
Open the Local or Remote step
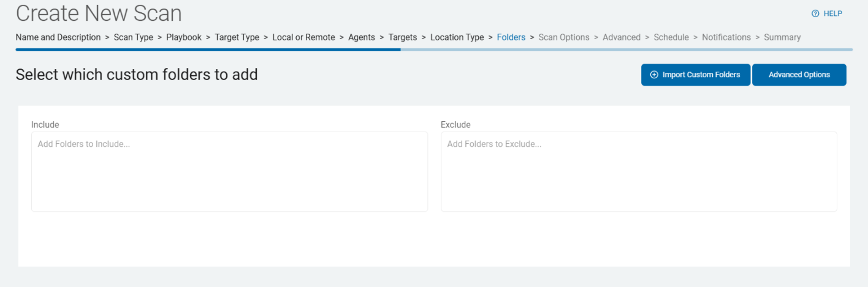pos(303,37)
